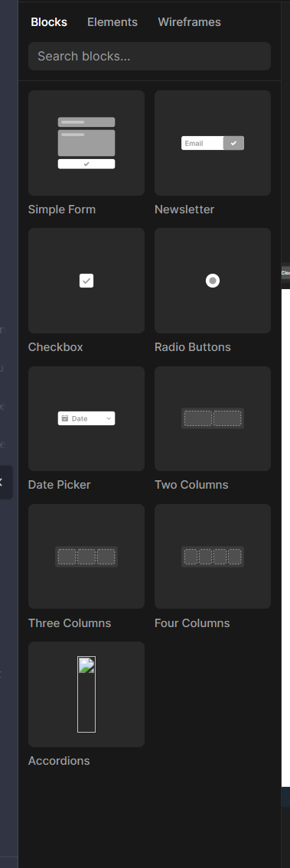This screenshot has width=290, height=868.
Task: Click the Search blocks input field
Action: tap(149, 57)
